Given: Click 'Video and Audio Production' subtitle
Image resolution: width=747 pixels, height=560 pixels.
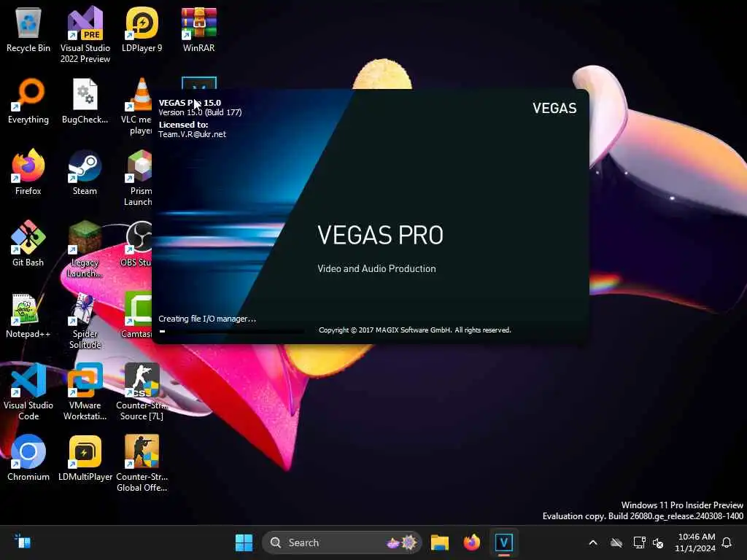Looking at the screenshot, I should click(376, 268).
